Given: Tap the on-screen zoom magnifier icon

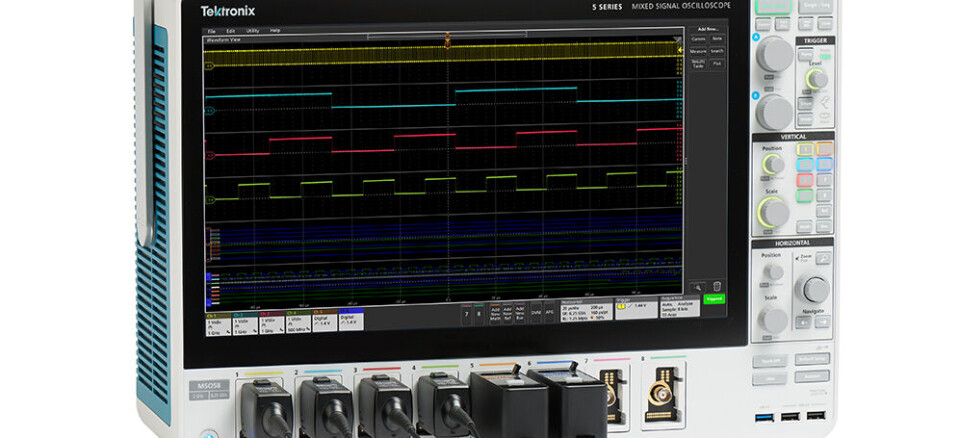Looking at the screenshot, I should click(x=699, y=287).
